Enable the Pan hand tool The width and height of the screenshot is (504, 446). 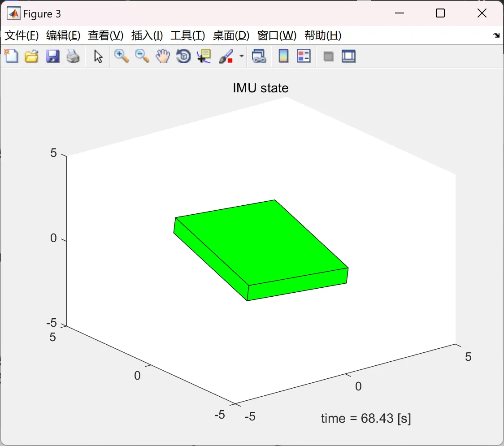point(163,56)
